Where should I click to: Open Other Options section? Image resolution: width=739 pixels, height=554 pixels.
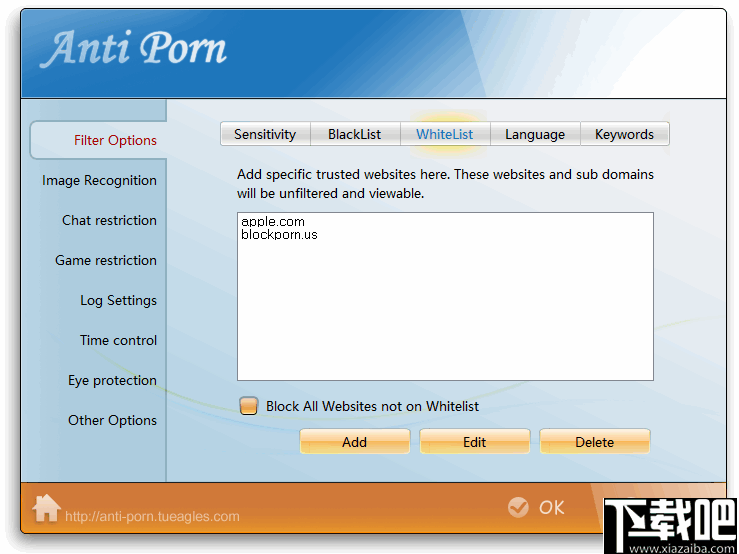pyautogui.click(x=112, y=420)
